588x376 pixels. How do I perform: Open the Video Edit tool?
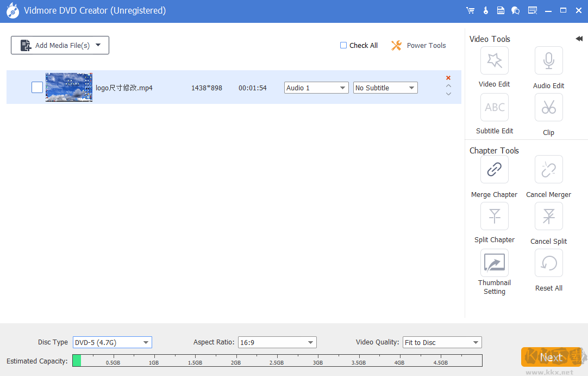tap(494, 60)
